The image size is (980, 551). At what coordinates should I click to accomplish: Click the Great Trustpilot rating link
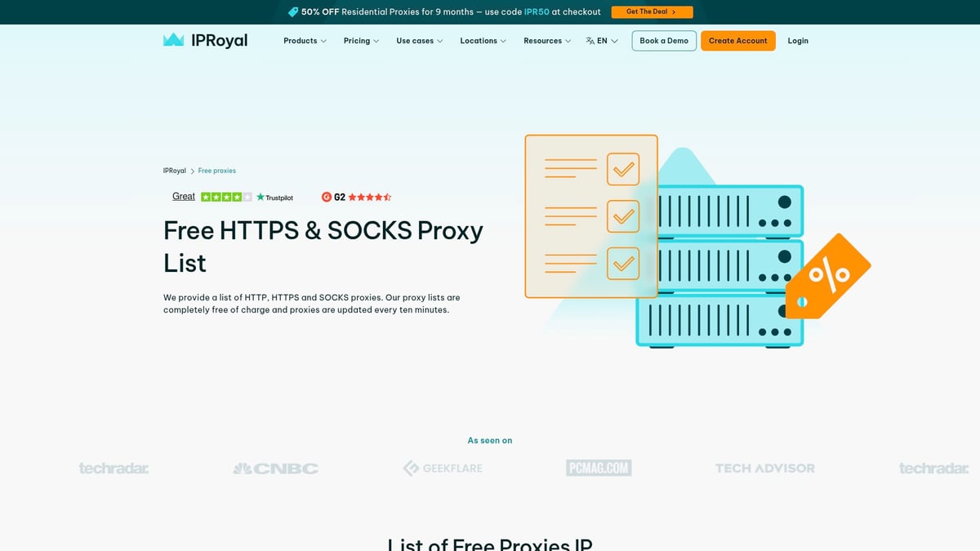point(183,196)
